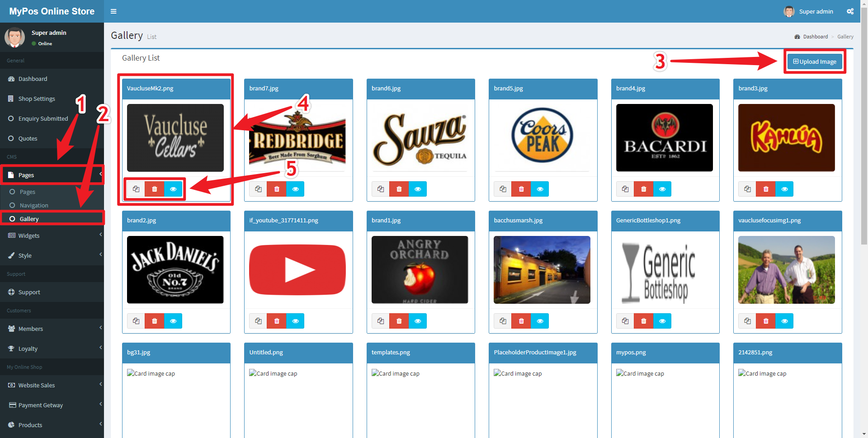This screenshot has width=868, height=438.
Task: Copy link of brand7.jpg image
Action: 258,189
